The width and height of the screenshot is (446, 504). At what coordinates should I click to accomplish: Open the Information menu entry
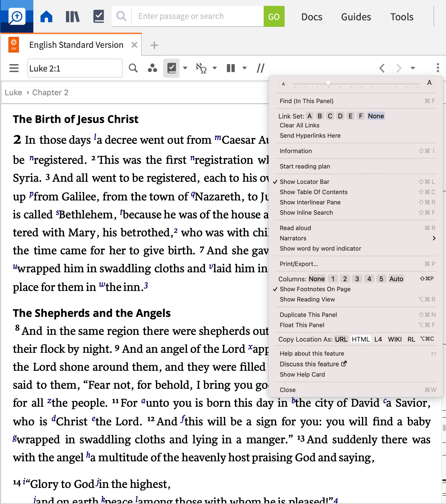click(356, 151)
